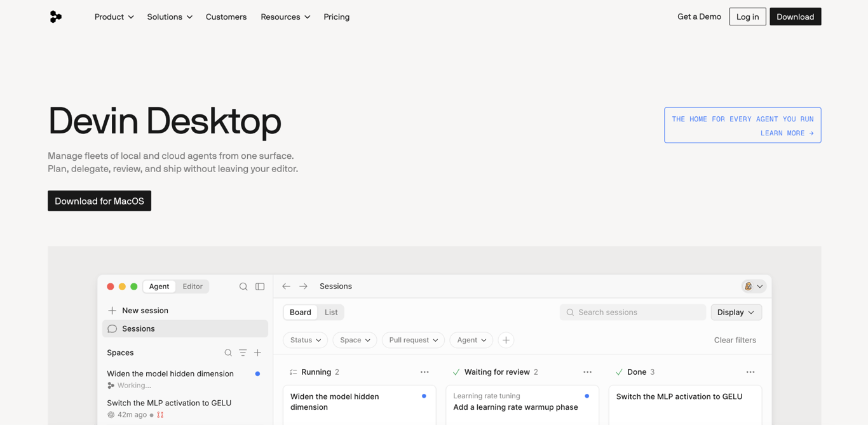Click the pull request icon beside 42m ago
The height and width of the screenshot is (425, 868).
pyautogui.click(x=160, y=415)
